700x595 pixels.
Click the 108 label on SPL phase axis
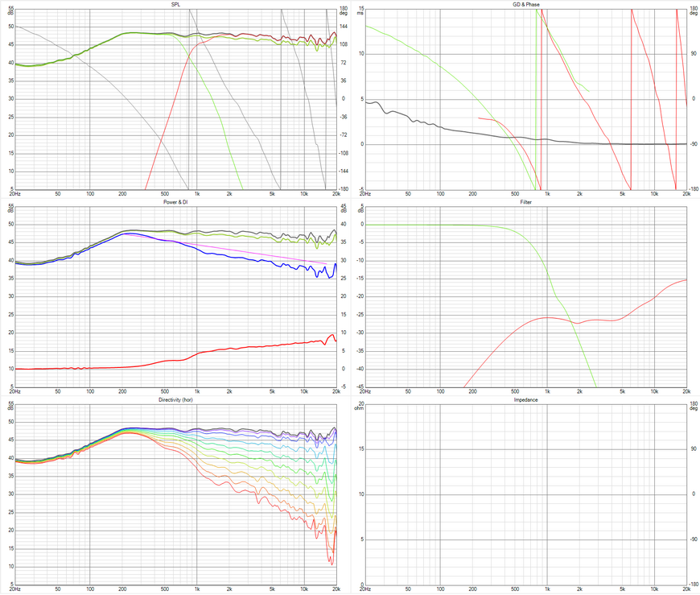(344, 44)
